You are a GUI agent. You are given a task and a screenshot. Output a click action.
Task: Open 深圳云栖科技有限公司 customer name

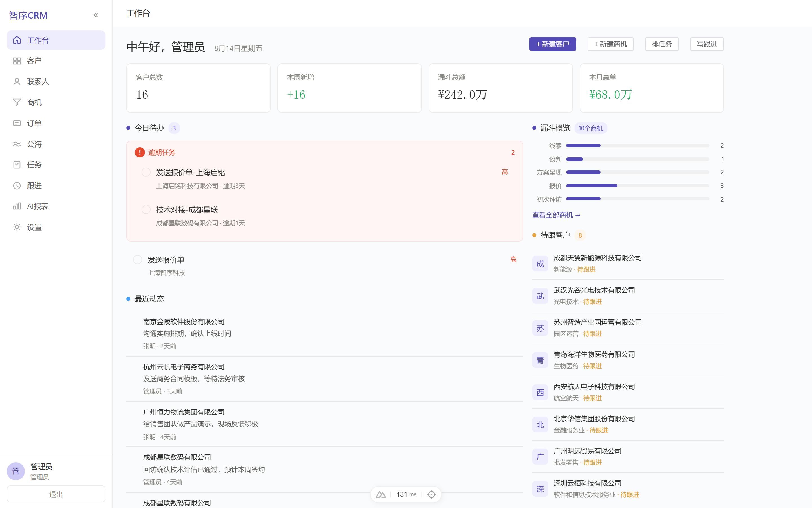588,483
